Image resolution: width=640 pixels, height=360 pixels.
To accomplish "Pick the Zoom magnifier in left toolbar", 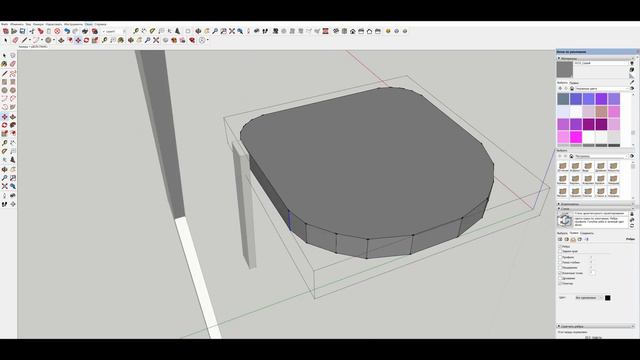I will 4,178.
